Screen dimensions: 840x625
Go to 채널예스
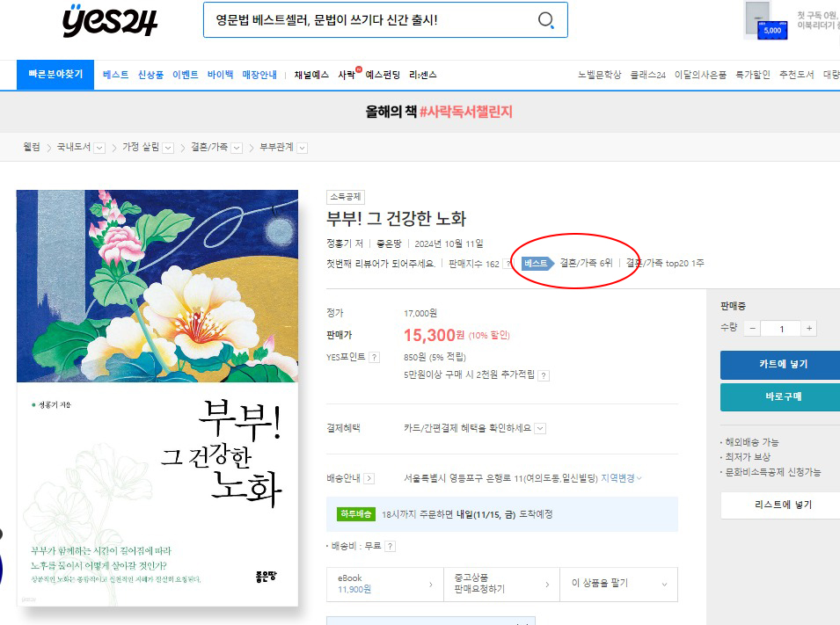coord(311,75)
